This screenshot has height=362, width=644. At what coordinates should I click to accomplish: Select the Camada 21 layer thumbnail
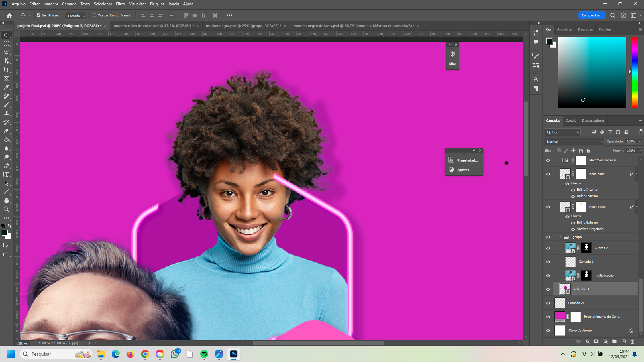(560, 303)
